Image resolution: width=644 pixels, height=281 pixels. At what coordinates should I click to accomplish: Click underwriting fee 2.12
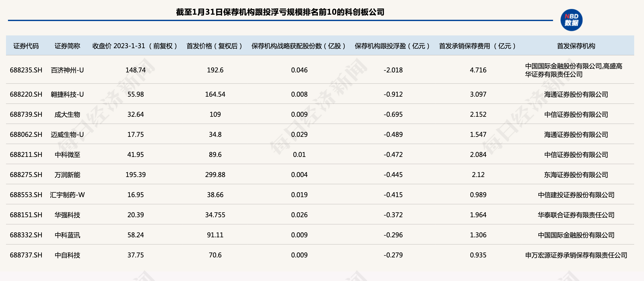tap(478, 175)
